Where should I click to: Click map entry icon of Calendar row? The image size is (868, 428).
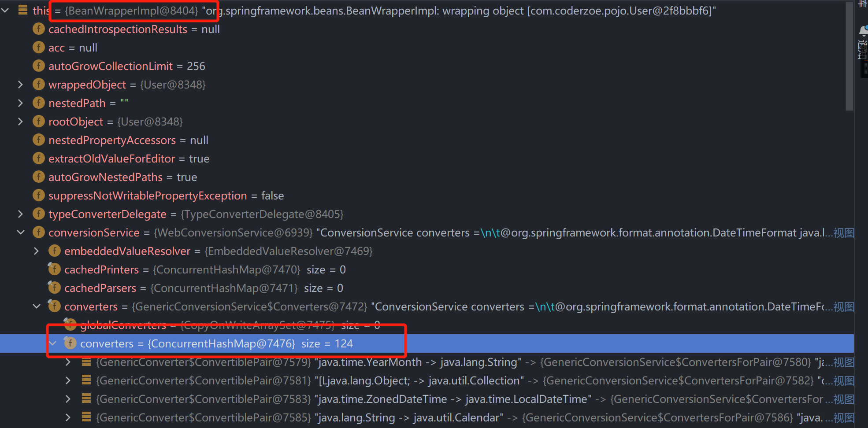click(x=86, y=417)
